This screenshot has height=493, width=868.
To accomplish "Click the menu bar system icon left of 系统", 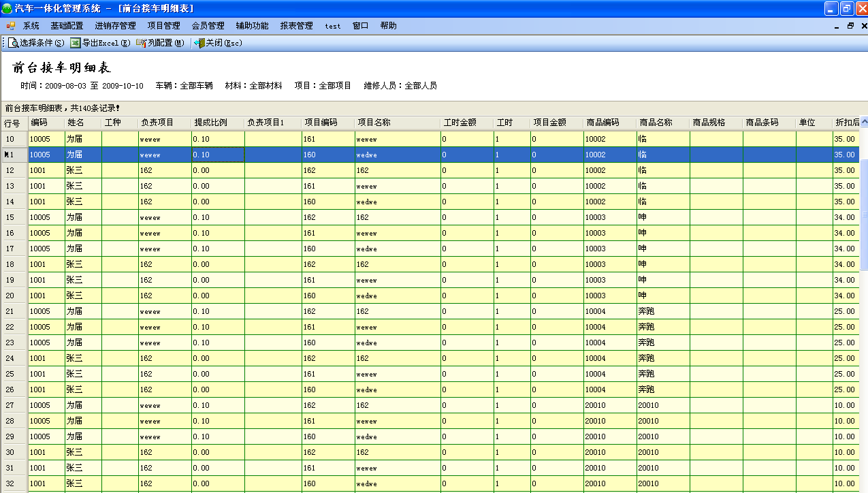I will (11, 26).
